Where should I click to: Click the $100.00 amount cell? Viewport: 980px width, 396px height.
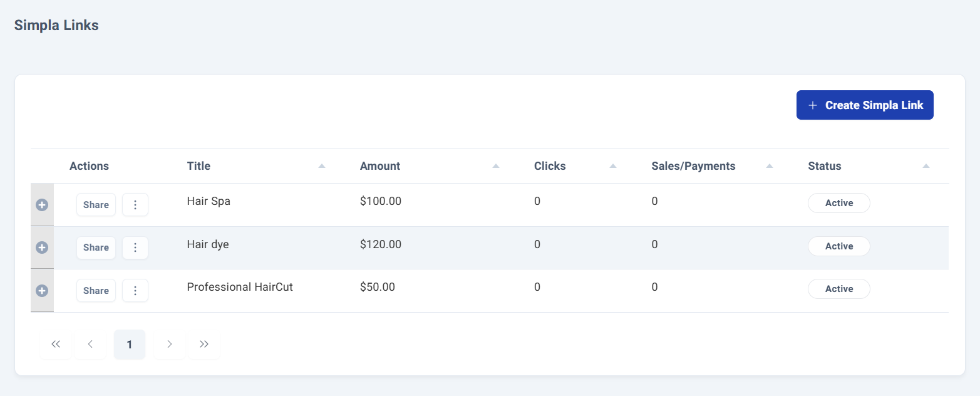(x=381, y=201)
